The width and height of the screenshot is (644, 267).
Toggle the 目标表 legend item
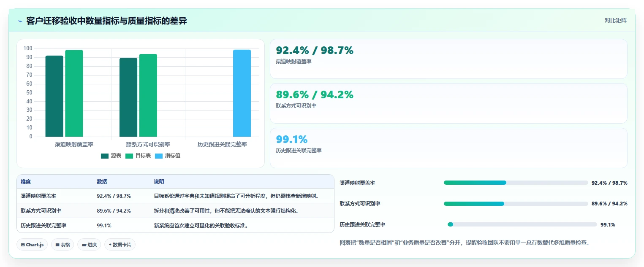click(x=138, y=156)
